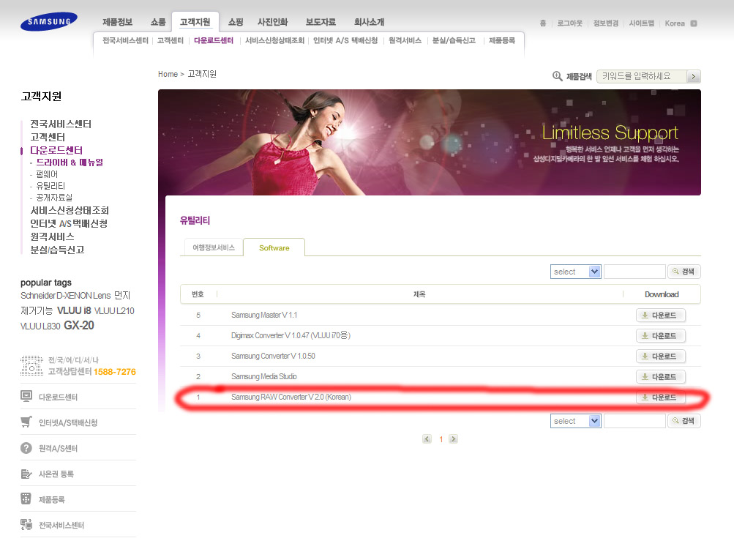
Task: Click the question mark remote A/S icon
Action: pos(26,448)
